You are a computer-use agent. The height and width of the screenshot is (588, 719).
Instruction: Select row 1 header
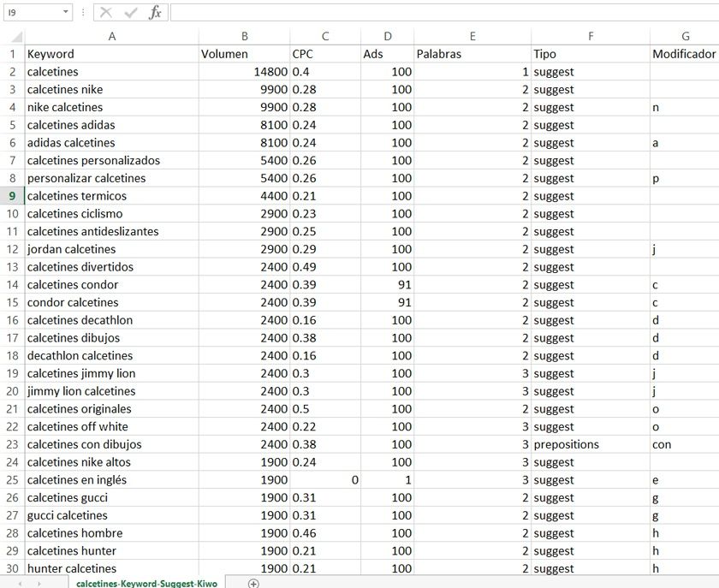tap(12, 54)
